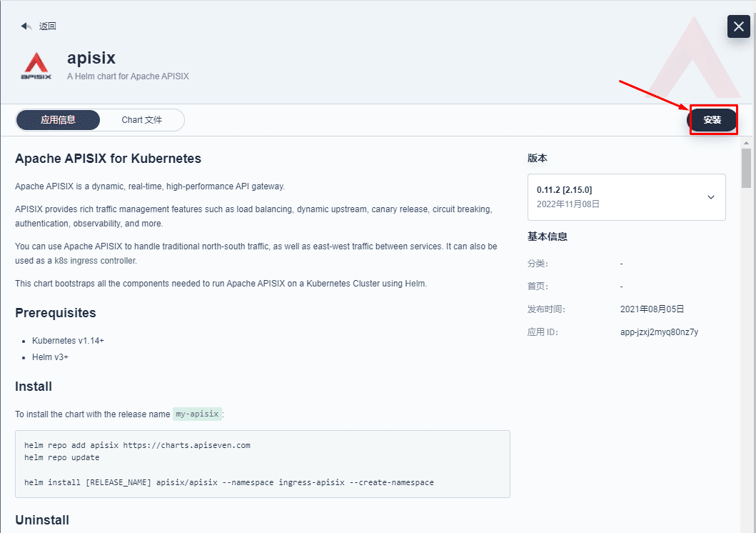Select the 应用信息 tab
Viewport: 756px width, 533px height.
click(x=58, y=119)
